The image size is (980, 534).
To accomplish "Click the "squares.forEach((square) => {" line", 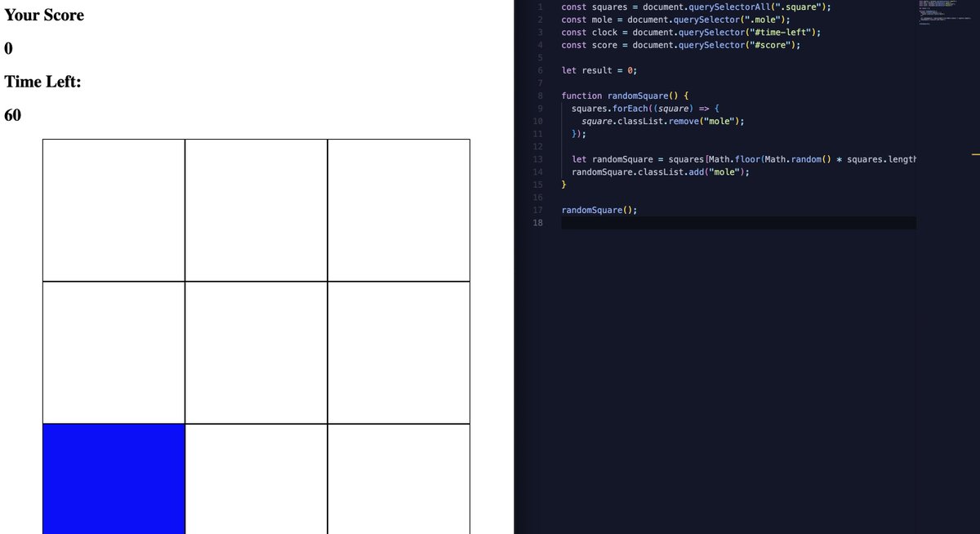I will [645, 109].
